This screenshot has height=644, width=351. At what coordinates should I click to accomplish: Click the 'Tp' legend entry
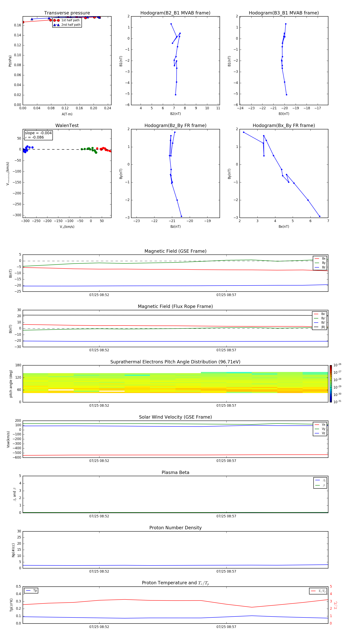click(x=31, y=591)
